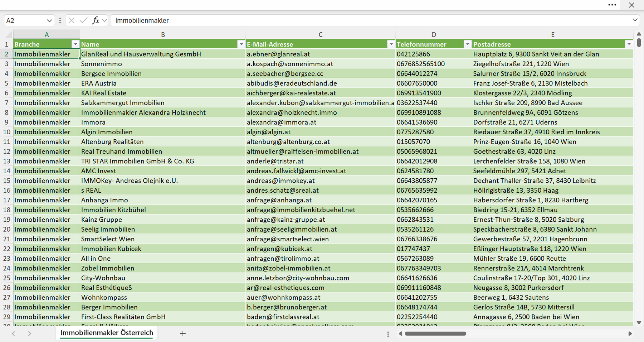
Task: Select cell Zobel Immobilien
Action: click(163, 268)
